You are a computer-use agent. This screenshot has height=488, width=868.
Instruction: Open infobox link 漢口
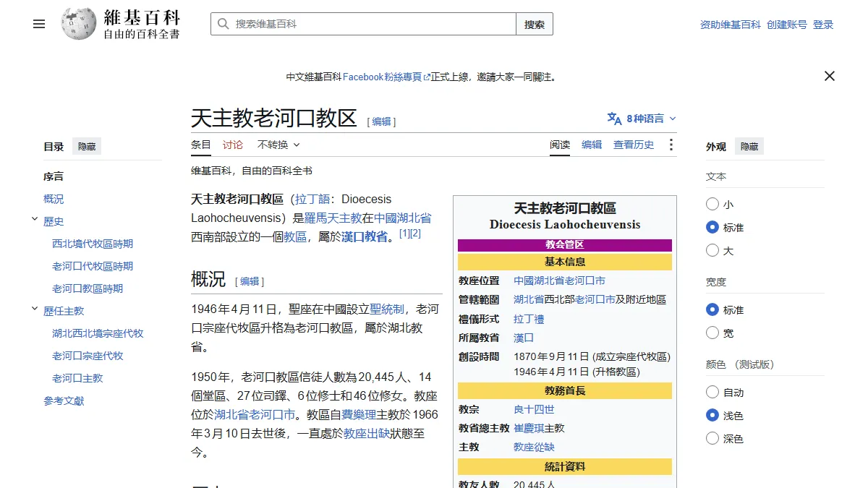click(x=524, y=338)
